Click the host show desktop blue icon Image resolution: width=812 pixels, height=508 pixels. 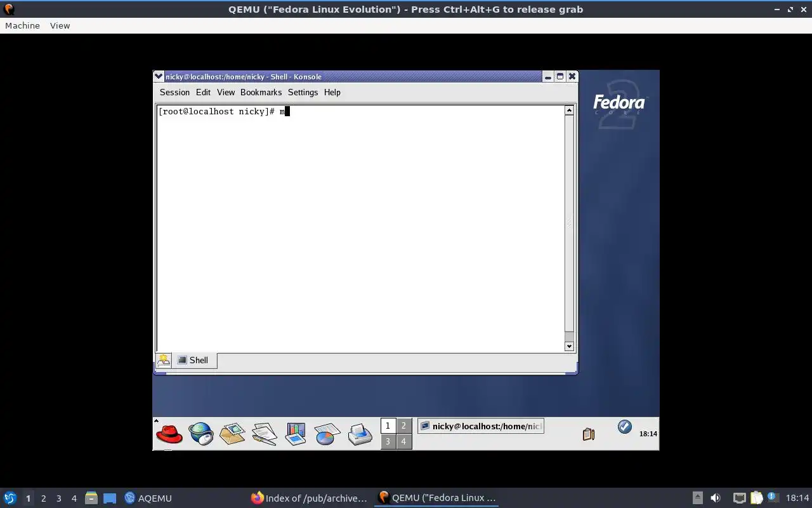point(110,498)
